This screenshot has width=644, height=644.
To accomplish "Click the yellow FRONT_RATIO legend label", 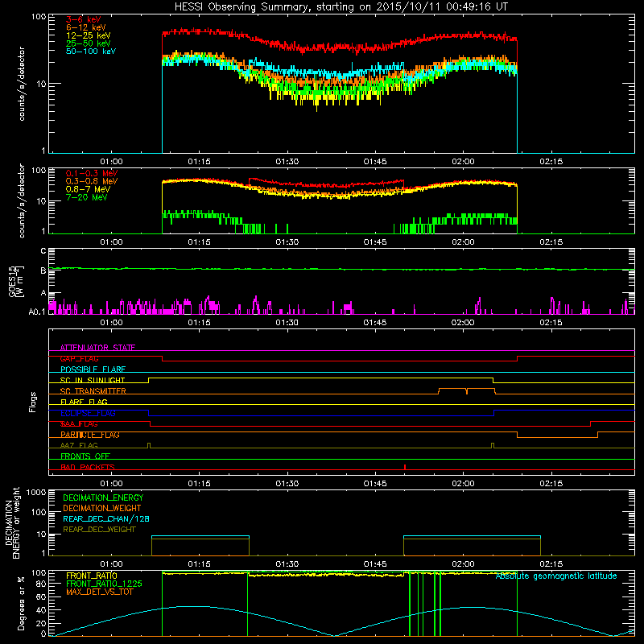I will pyautogui.click(x=92, y=576).
